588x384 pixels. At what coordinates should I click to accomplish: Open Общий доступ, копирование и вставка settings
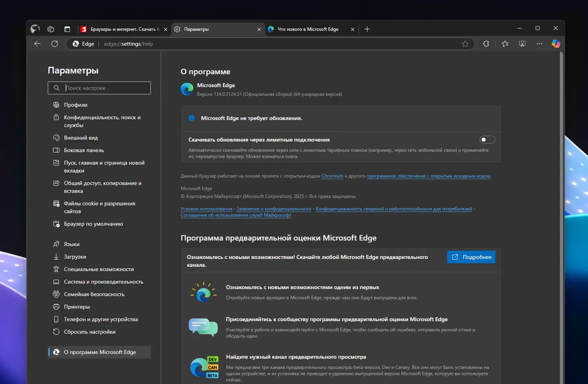click(100, 187)
